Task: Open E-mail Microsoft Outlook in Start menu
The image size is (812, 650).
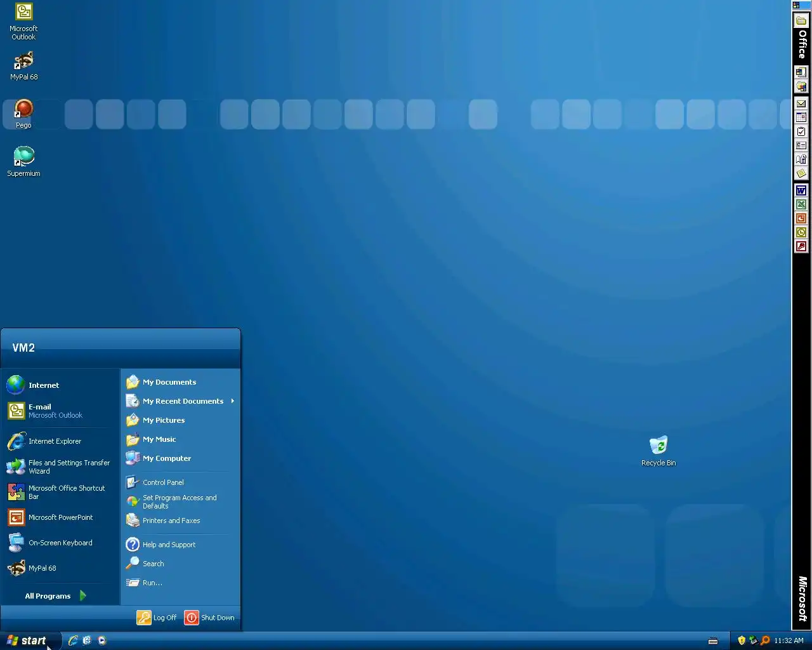Action: point(60,411)
